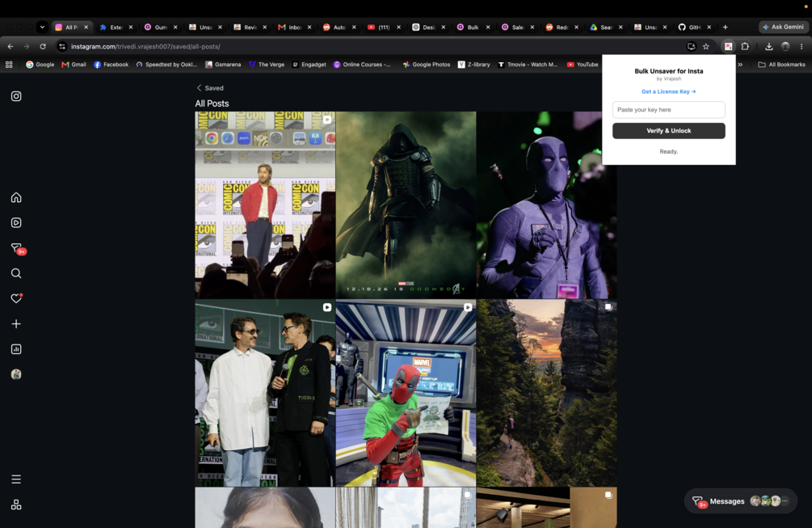Open Chrome Downloads icon
The image size is (812, 528).
coord(769,47)
